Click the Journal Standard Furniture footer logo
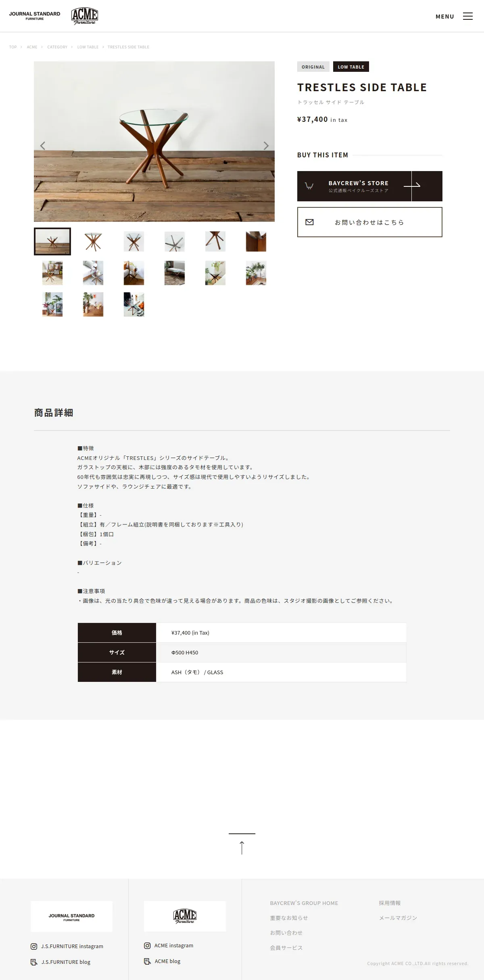 coord(71,916)
